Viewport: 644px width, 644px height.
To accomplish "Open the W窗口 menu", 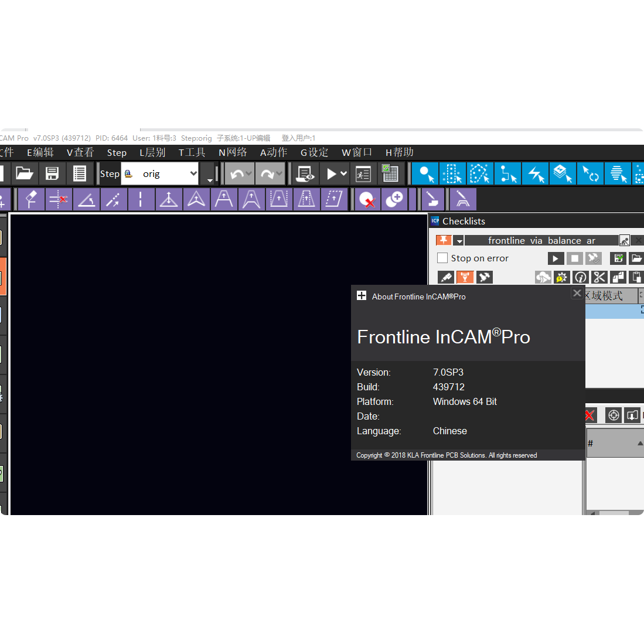I will [x=356, y=152].
